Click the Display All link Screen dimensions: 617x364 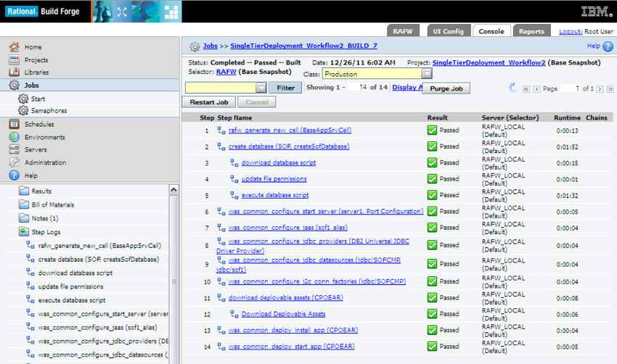point(407,87)
